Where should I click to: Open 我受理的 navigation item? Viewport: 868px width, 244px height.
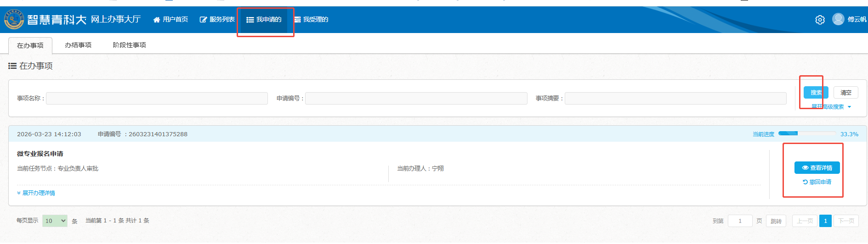311,19
